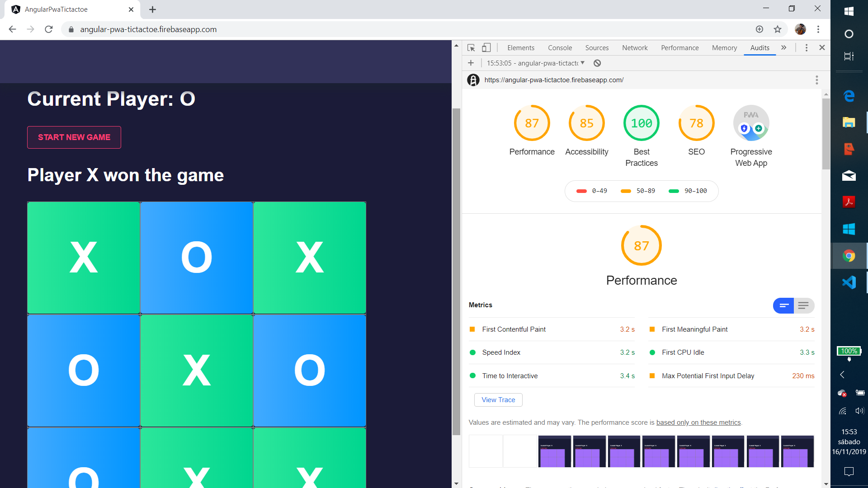868x488 pixels.
Task: Click the Performance tab icon in DevTools
Action: pos(679,47)
